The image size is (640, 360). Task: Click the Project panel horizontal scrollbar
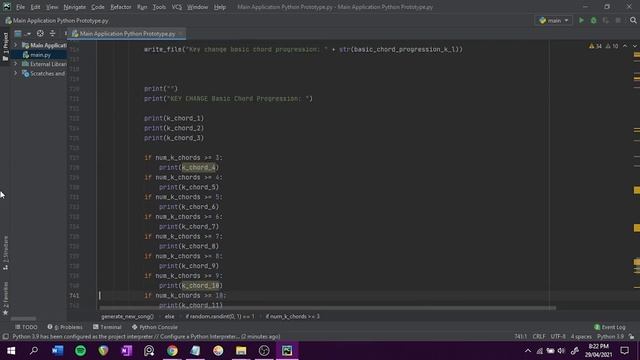[x=24, y=319]
